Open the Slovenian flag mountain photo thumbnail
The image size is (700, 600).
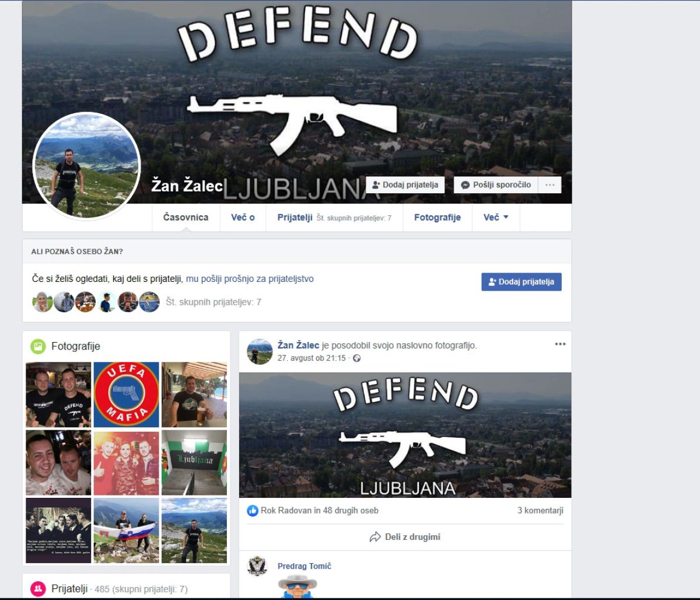[x=126, y=530]
